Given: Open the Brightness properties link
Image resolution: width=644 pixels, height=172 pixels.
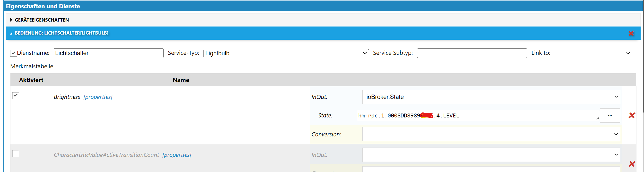Looking at the screenshot, I should (x=98, y=97).
